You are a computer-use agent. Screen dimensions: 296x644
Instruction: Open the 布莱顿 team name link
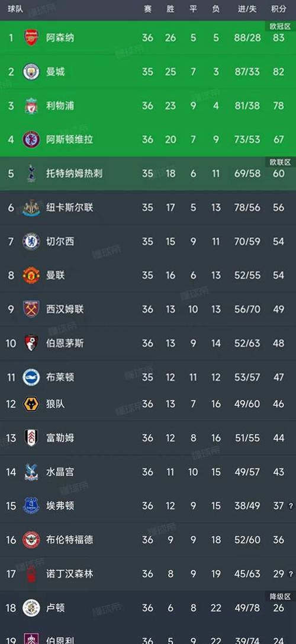(x=60, y=377)
